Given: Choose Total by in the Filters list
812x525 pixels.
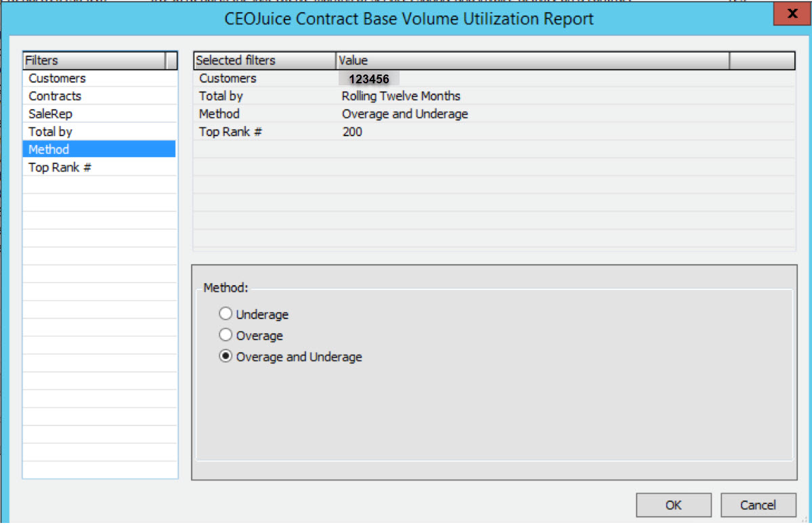Looking at the screenshot, I should 100,131.
